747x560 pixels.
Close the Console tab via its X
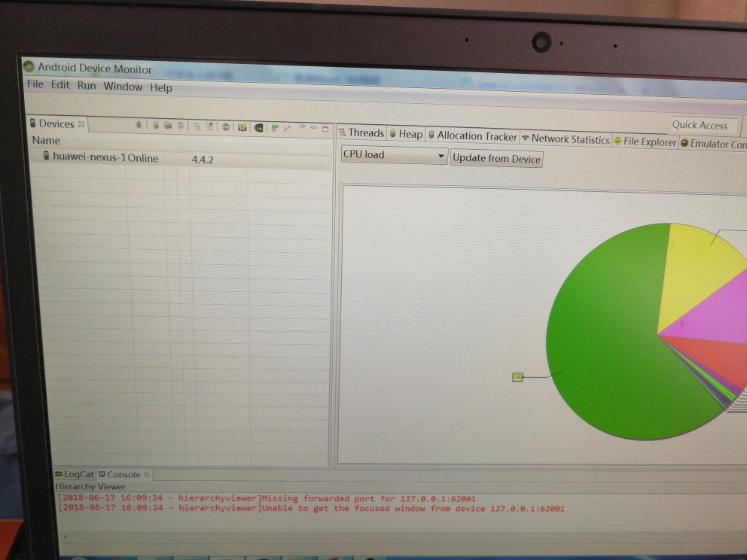(x=147, y=474)
